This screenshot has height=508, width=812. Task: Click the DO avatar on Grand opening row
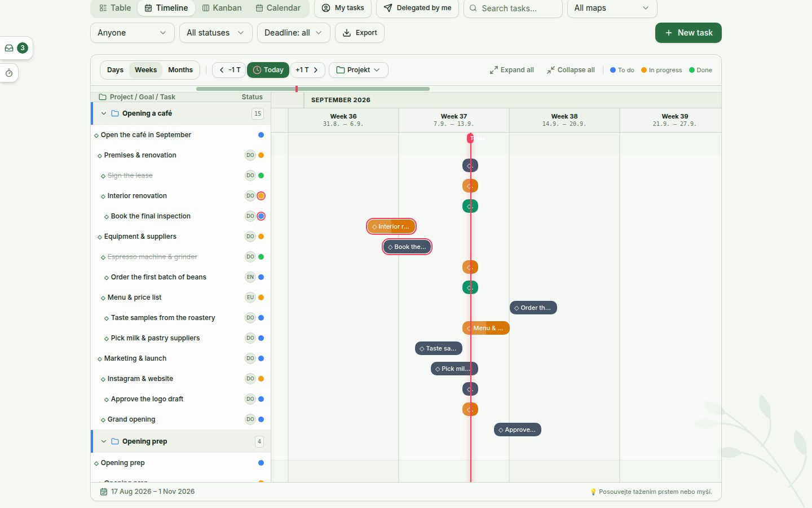click(x=250, y=419)
